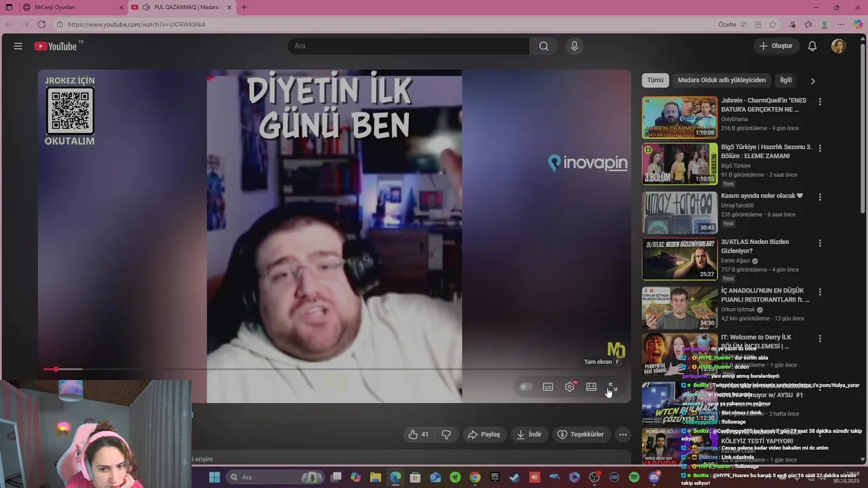Click the Evrim Ağacı channel name
The width and height of the screenshot is (868, 488).
pyautogui.click(x=736, y=260)
